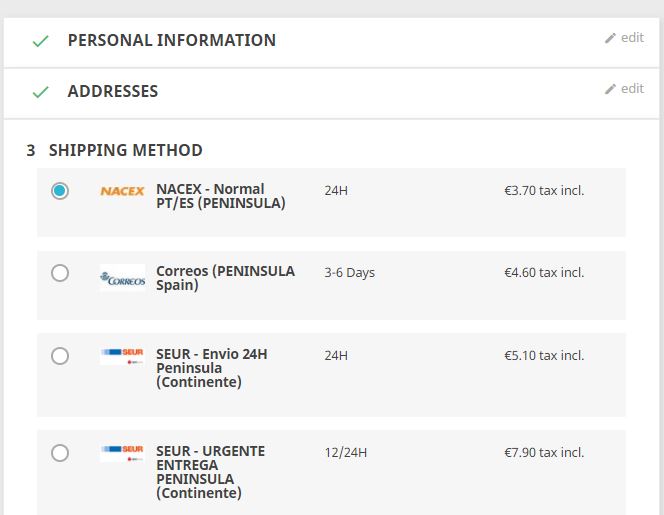Click pencil icon beside Addresses edit
664x515 pixels.
(610, 89)
